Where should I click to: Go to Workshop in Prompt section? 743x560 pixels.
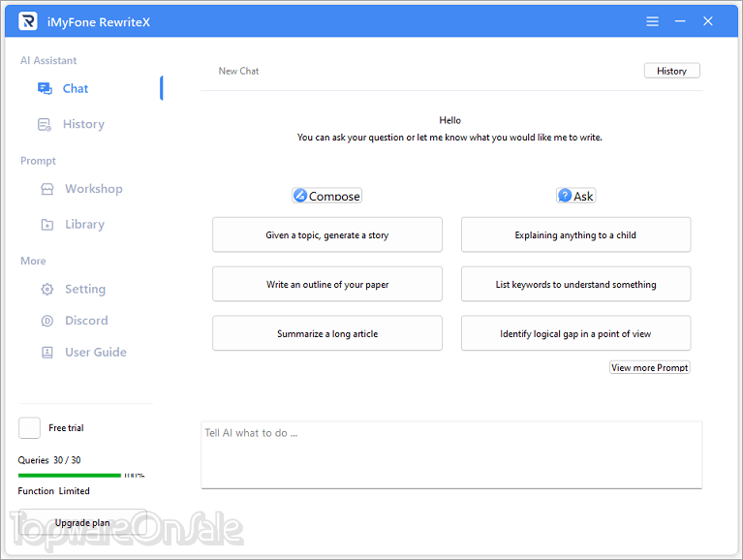94,189
